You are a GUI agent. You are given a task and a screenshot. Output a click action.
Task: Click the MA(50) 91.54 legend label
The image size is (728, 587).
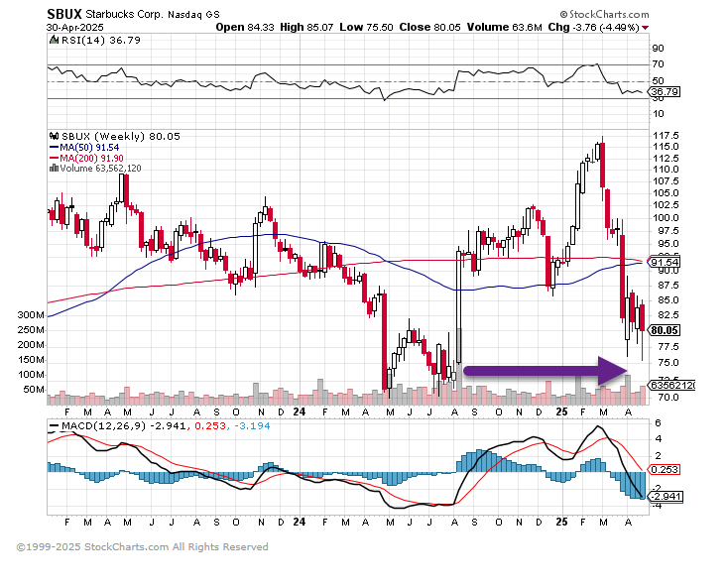[89, 148]
